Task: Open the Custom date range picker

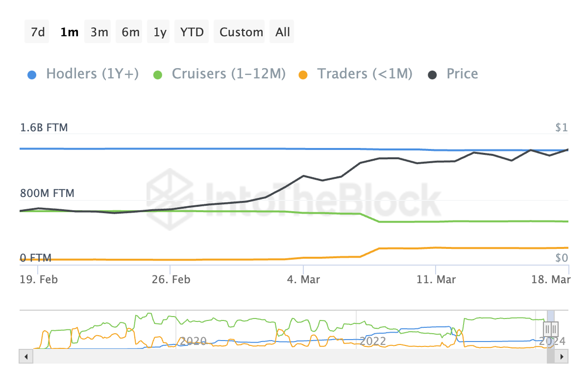Action: (241, 32)
